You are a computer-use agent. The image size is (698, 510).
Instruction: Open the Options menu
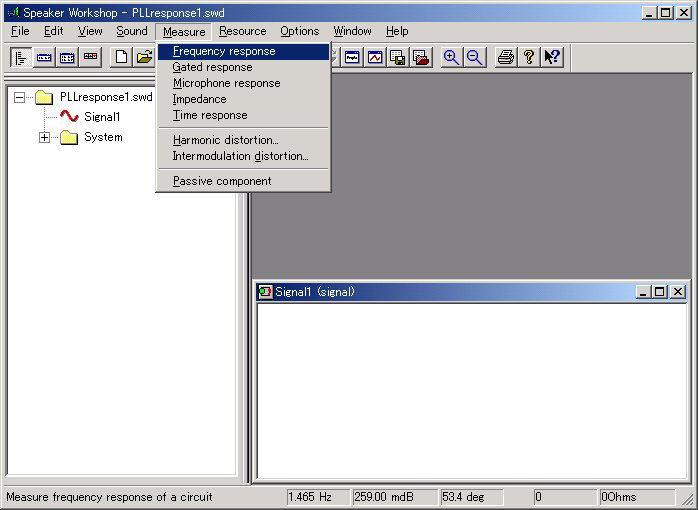[x=299, y=31]
